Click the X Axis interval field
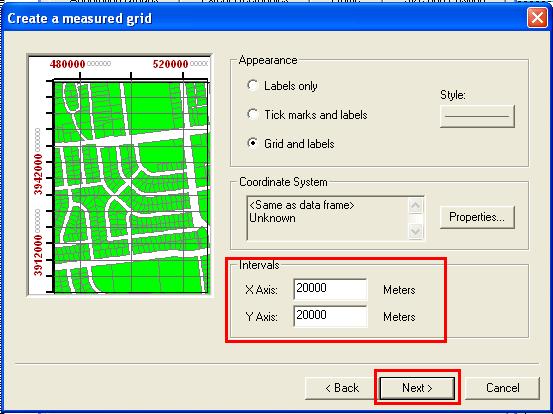 coord(330,289)
